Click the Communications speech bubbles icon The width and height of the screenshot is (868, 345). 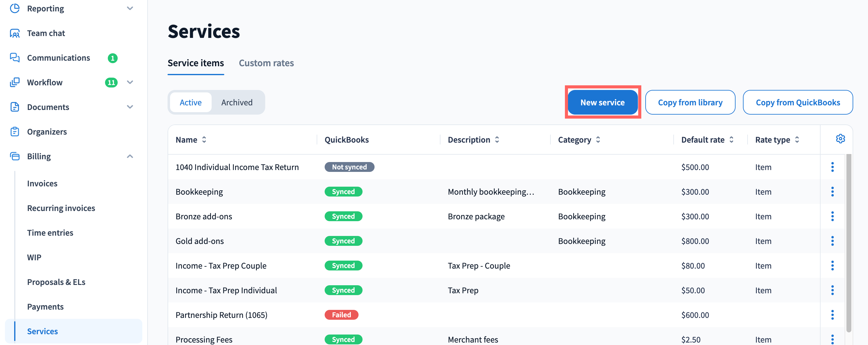pos(14,58)
